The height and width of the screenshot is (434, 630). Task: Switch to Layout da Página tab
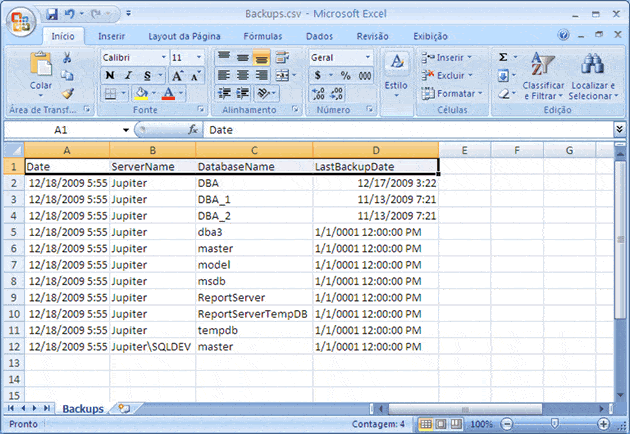point(184,36)
